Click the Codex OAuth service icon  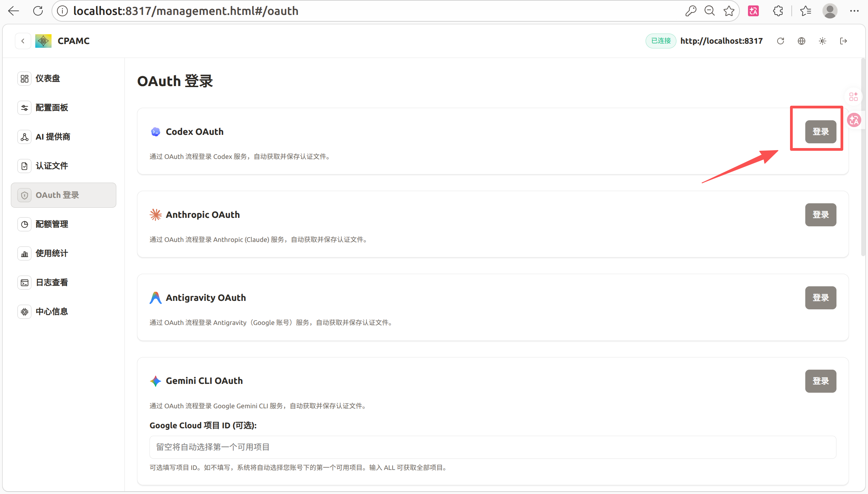pos(155,132)
